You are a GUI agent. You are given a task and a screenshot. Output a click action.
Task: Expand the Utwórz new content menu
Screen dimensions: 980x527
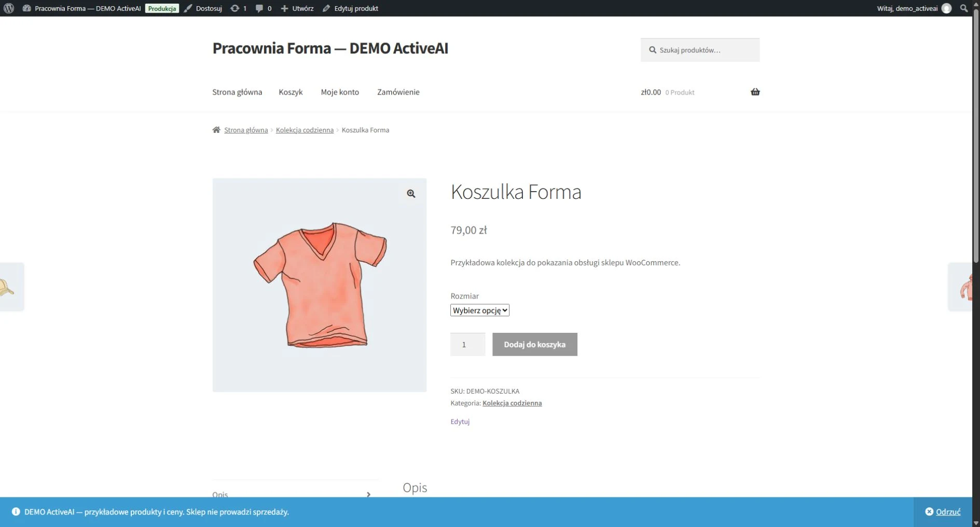click(x=297, y=8)
